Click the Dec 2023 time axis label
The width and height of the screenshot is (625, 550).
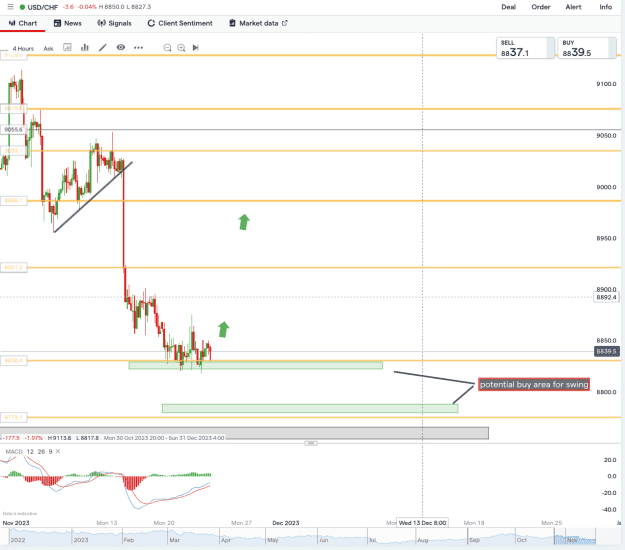pos(286,522)
